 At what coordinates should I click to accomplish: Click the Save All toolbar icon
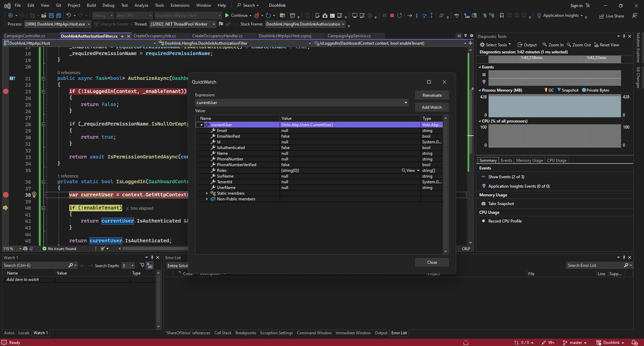[58, 15]
